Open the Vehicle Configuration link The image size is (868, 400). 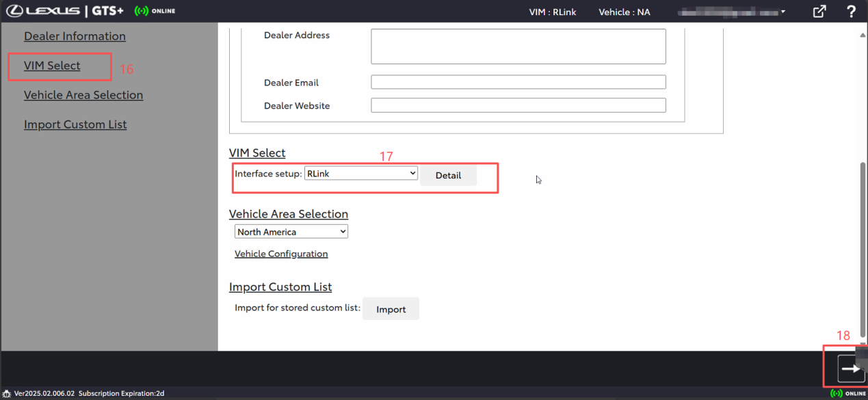pos(281,254)
